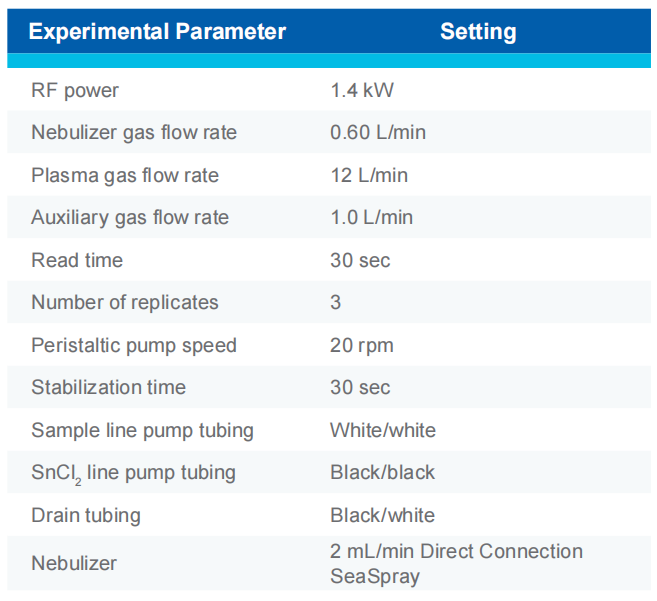
Task: Click the Direct Connection SeaSpray text
Action: pos(456,564)
